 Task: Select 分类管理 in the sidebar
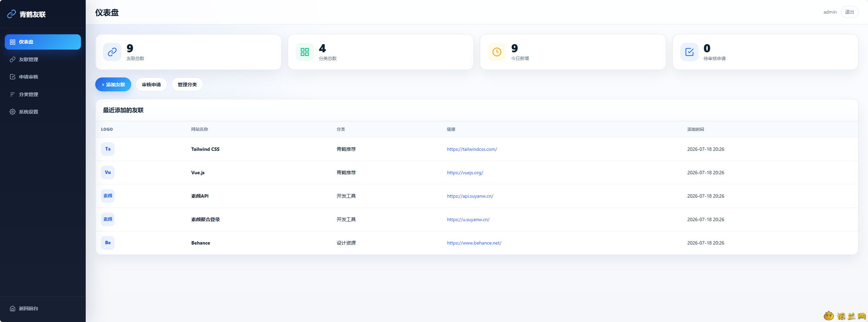pyautogui.click(x=43, y=94)
